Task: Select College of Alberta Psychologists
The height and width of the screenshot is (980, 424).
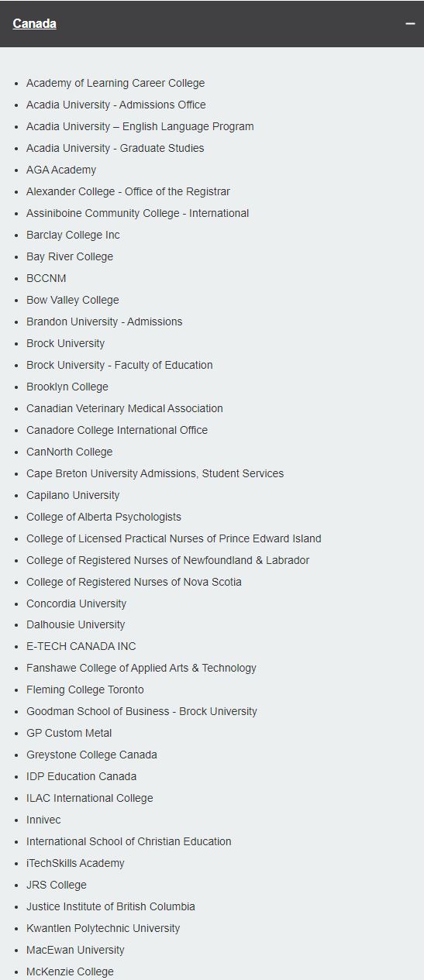Action: pos(104,517)
